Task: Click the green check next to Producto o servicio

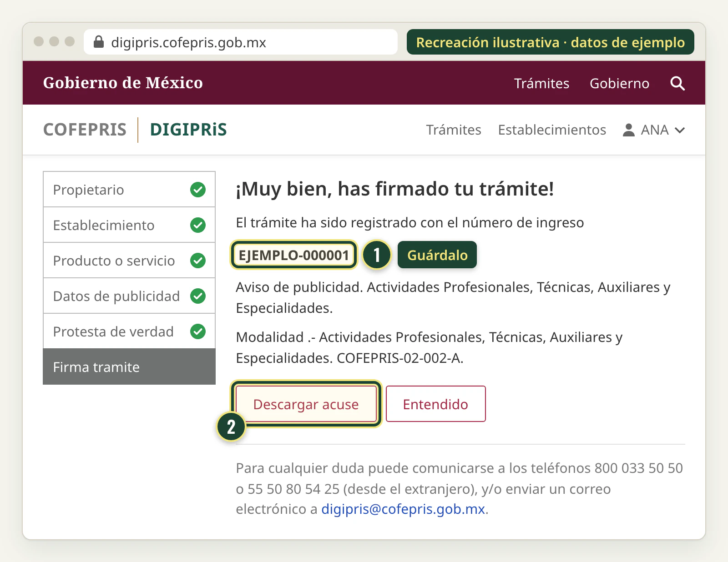Action: (198, 261)
